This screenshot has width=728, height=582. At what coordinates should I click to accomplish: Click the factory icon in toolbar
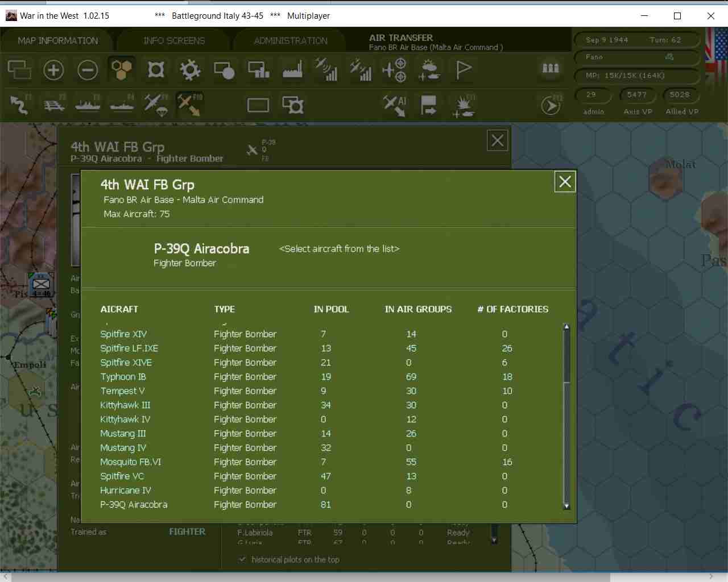click(292, 70)
